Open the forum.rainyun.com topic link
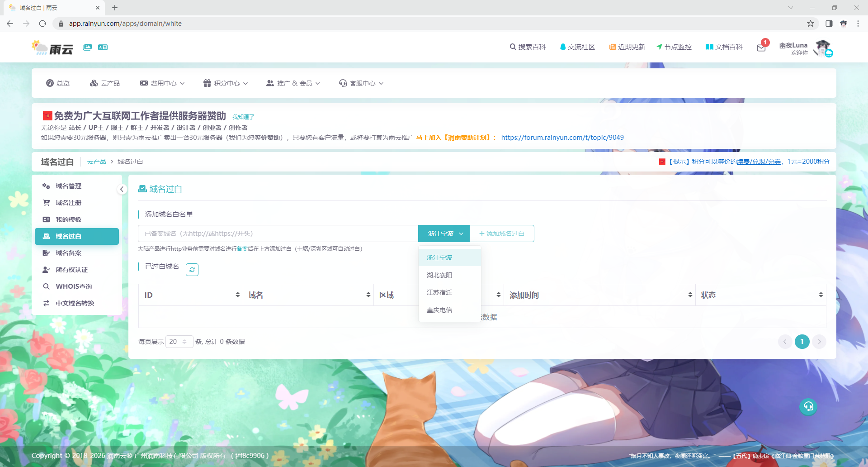The image size is (868, 467). pyautogui.click(x=562, y=138)
